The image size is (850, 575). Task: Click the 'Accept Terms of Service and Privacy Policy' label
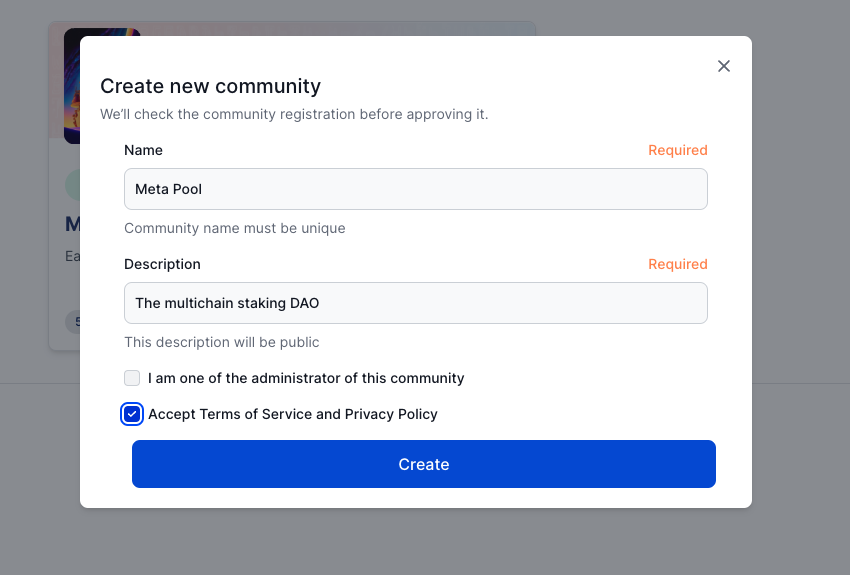pyautogui.click(x=293, y=414)
